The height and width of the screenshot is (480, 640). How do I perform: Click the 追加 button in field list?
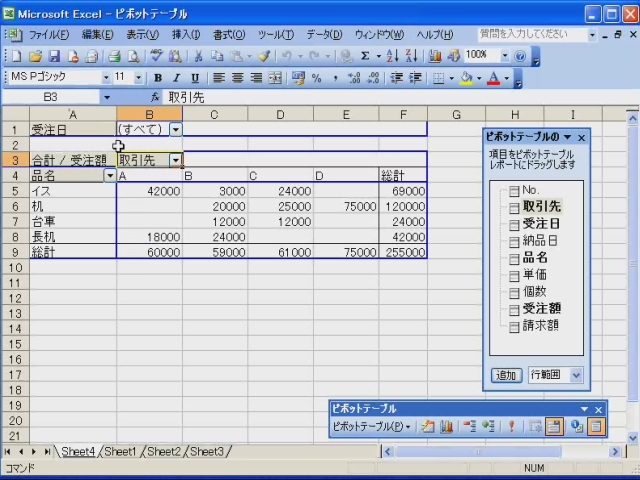(507, 375)
